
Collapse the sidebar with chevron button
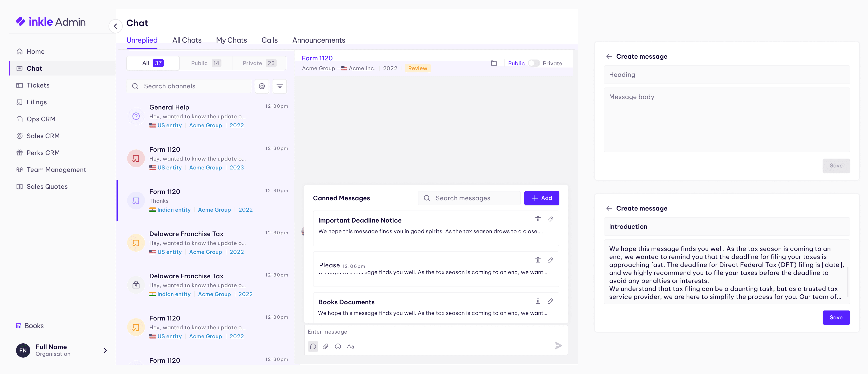tap(116, 26)
